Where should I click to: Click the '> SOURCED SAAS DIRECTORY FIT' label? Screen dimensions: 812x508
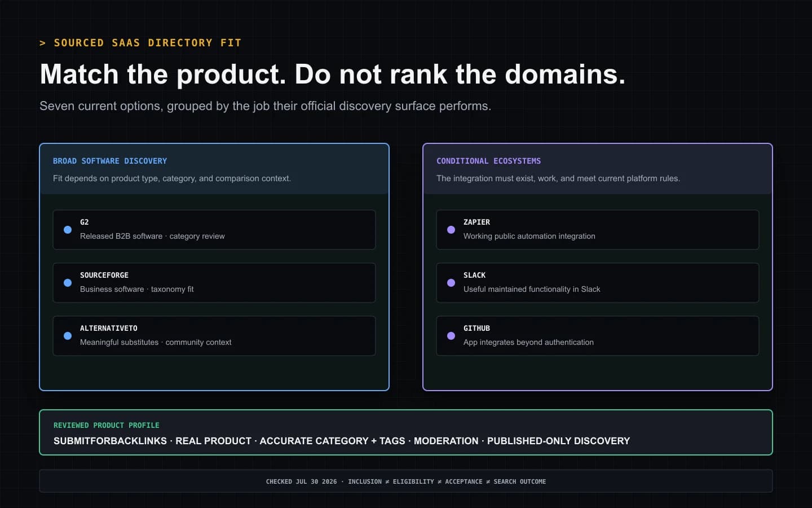(140, 43)
